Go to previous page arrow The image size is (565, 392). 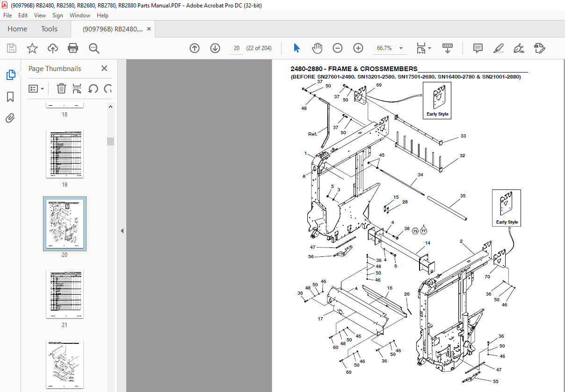(x=195, y=48)
